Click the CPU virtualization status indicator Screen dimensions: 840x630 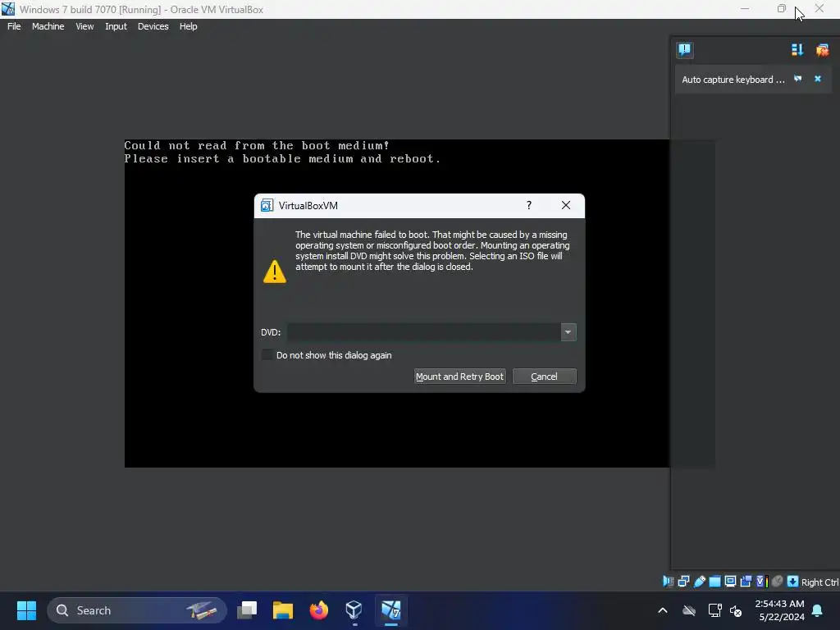[x=762, y=582]
